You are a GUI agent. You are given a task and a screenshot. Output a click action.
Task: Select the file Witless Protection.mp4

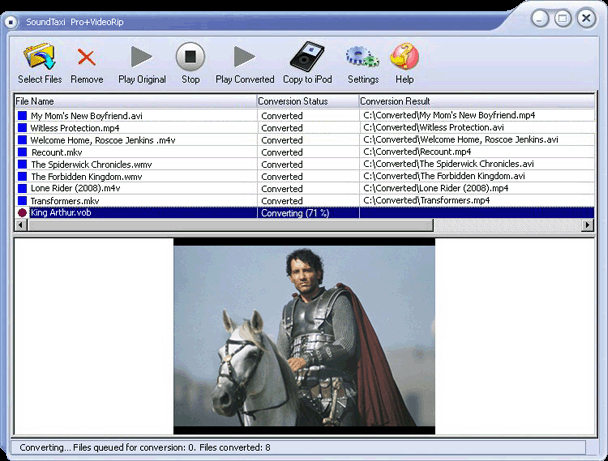coord(75,128)
